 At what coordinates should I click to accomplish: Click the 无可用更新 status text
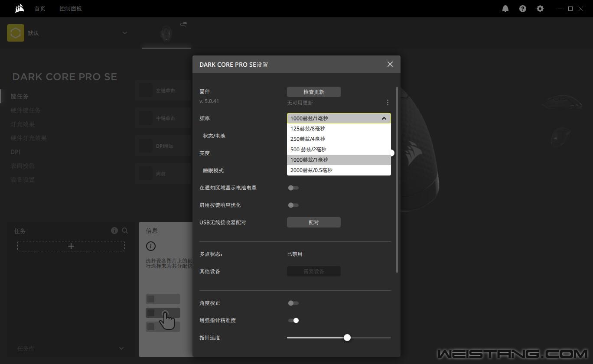300,103
